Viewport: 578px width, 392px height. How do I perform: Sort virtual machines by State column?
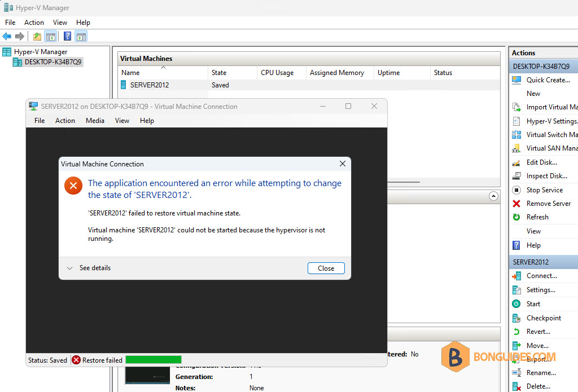pyautogui.click(x=232, y=73)
